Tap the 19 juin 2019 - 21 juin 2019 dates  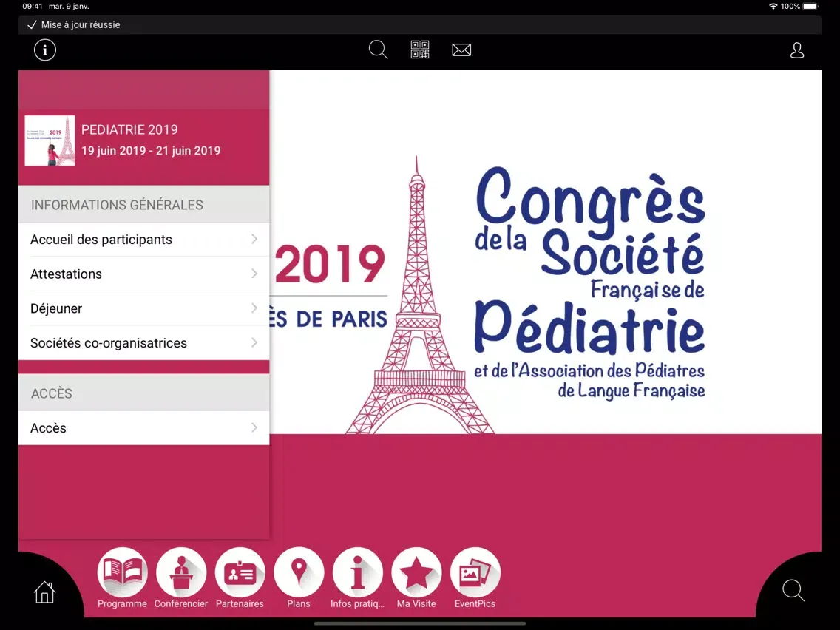[151, 151]
